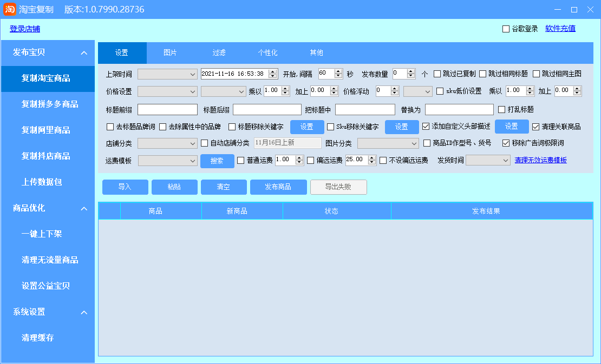
Task: Select the 设置 tab in the tab bar
Action: [x=122, y=53]
